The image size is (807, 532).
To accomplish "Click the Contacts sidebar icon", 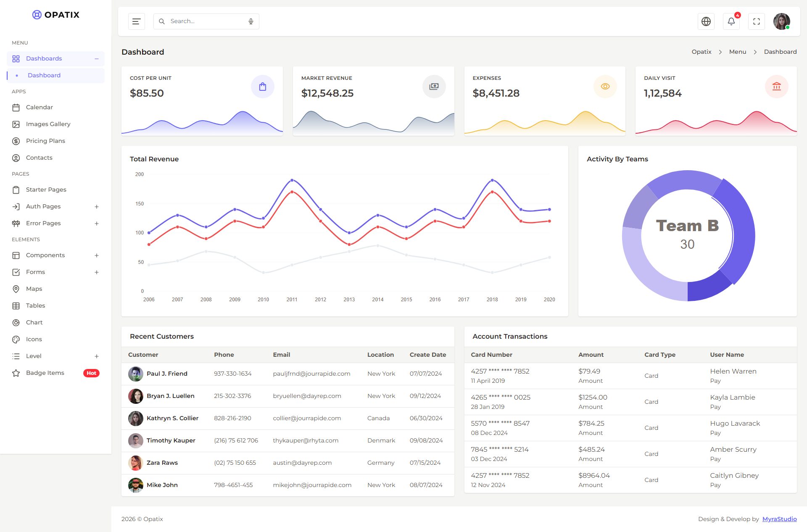I will [16, 158].
